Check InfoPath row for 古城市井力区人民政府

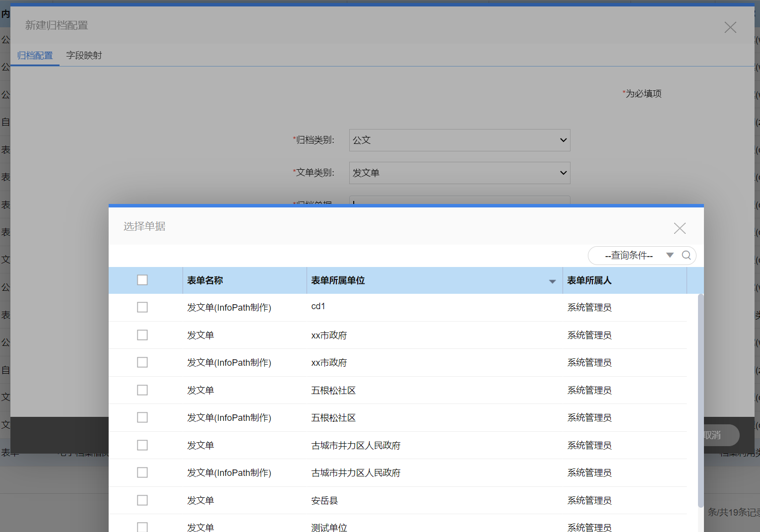pos(142,472)
